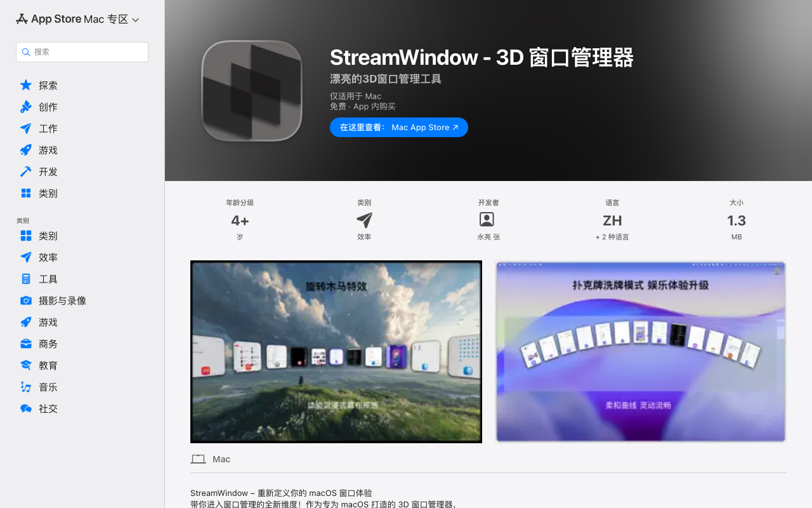Expand the Mac 专区 platform dropdown
The width and height of the screenshot is (812, 508).
[x=111, y=20]
